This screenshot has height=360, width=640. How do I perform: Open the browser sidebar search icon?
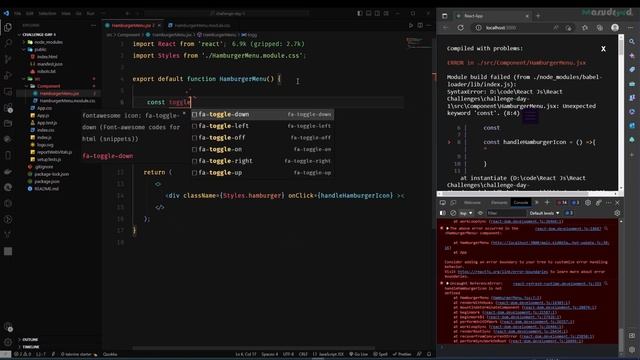click(x=632, y=42)
